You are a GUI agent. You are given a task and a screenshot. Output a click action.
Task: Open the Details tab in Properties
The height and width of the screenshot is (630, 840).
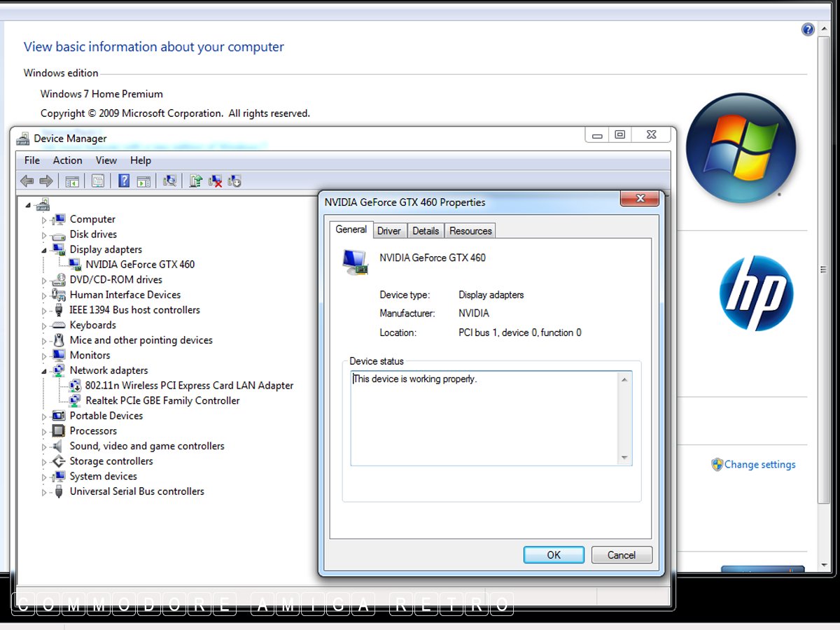[x=425, y=231]
